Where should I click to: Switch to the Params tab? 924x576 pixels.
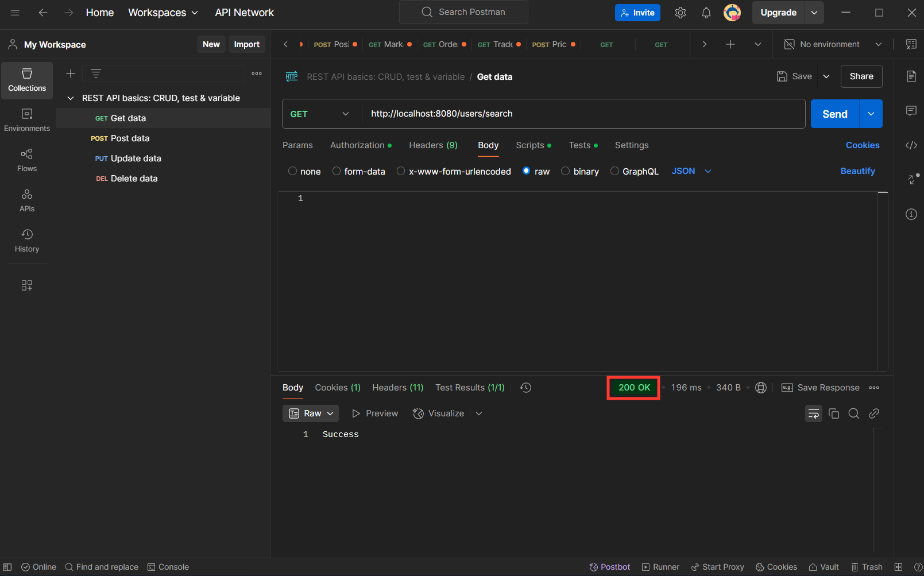coord(297,145)
